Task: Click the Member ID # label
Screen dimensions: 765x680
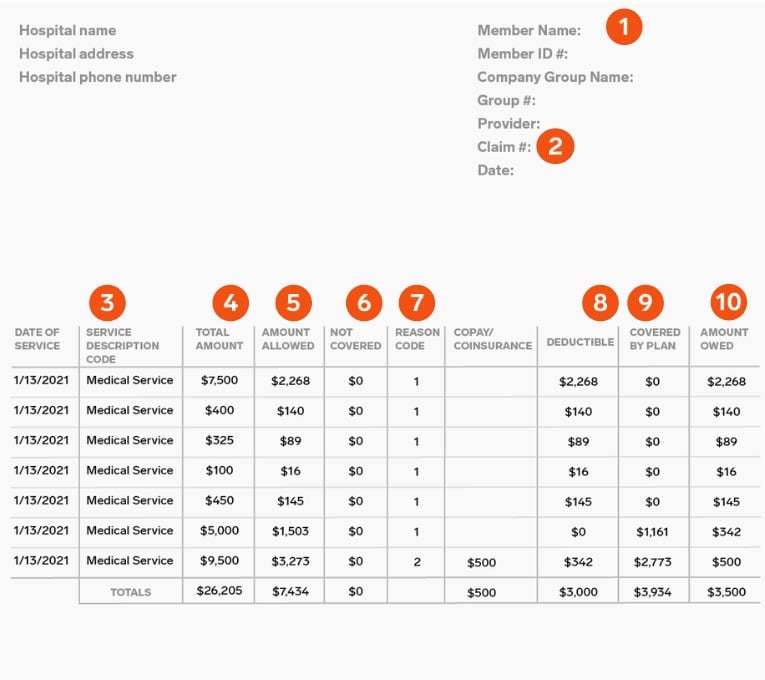Action: pyautogui.click(x=523, y=54)
